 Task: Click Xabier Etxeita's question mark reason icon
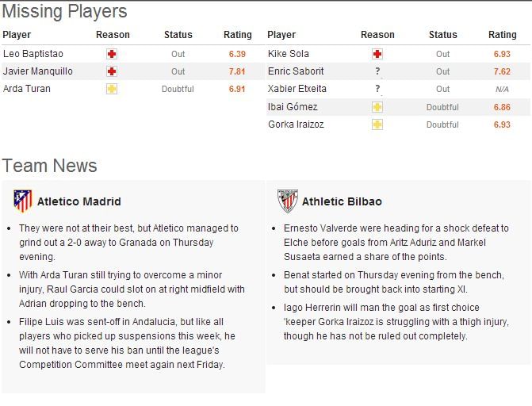point(377,89)
